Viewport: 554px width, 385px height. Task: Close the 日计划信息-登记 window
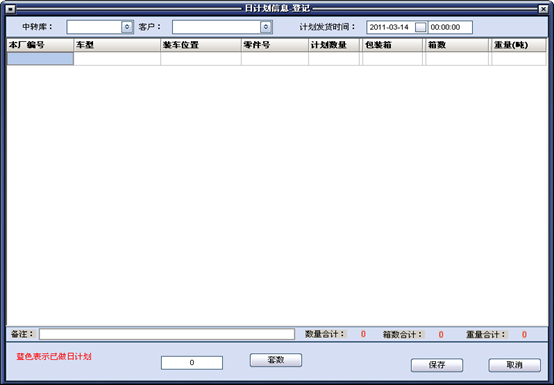click(x=543, y=9)
